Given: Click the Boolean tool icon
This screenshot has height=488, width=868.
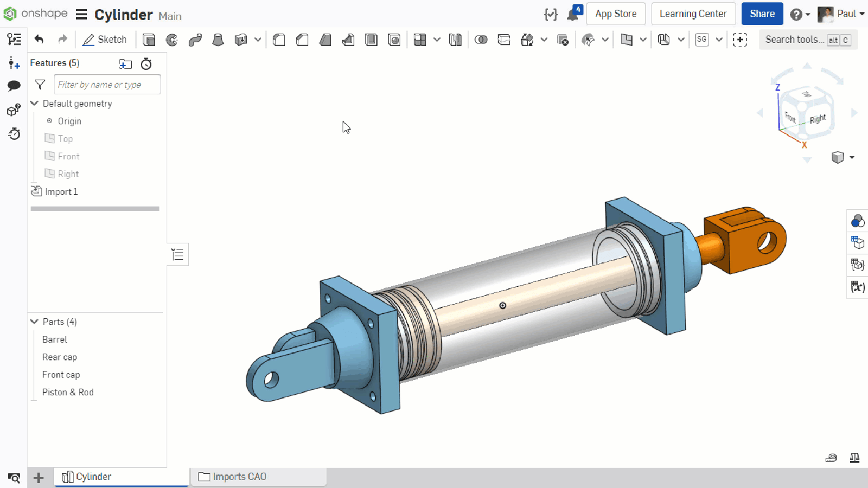Looking at the screenshot, I should tap(481, 40).
